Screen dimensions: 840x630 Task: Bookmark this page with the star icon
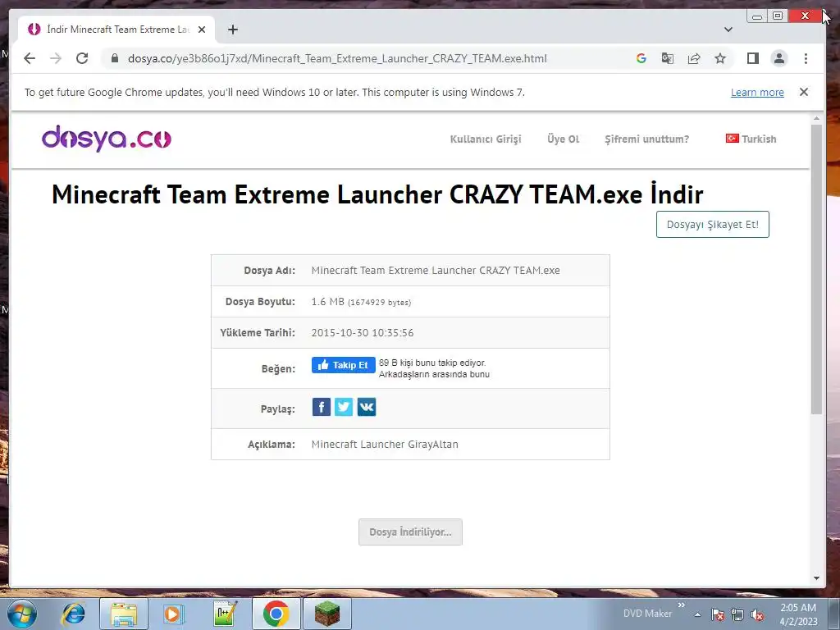pyautogui.click(x=720, y=58)
